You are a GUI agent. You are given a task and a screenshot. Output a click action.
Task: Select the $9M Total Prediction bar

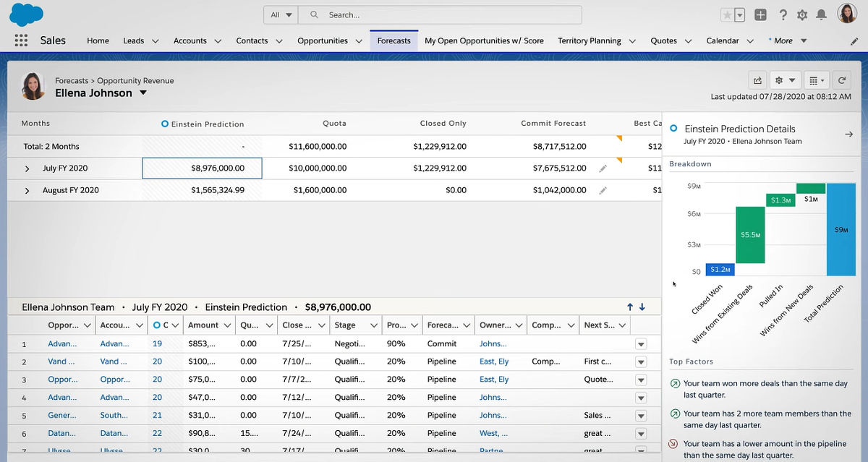(x=841, y=229)
